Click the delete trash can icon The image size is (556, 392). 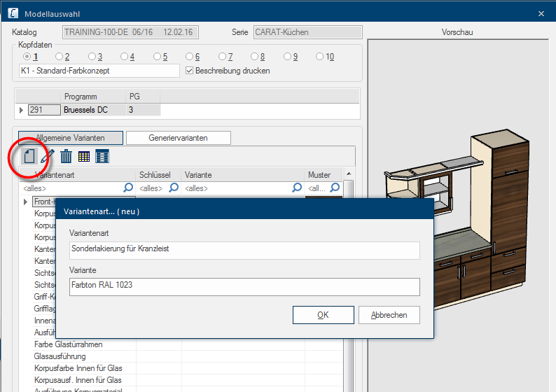coord(66,156)
